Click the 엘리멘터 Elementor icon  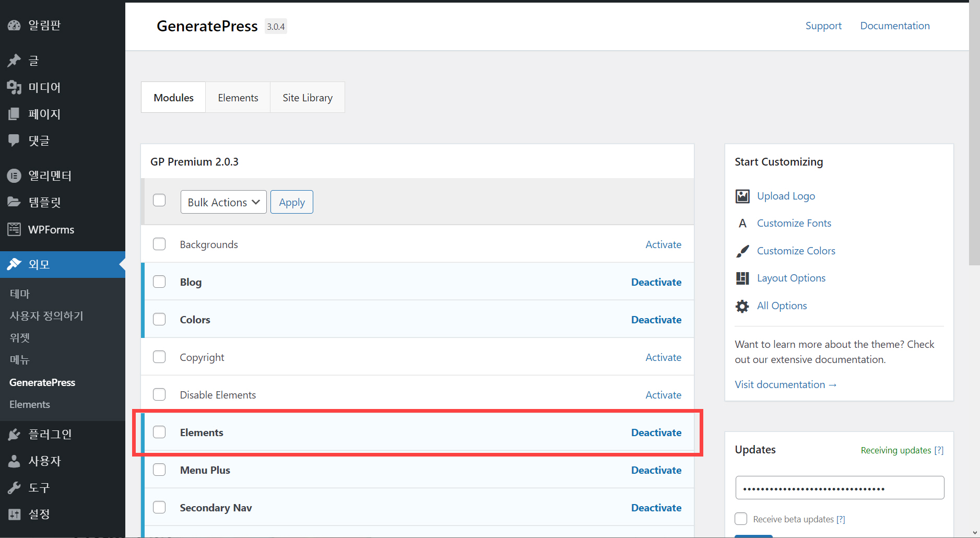coord(14,176)
